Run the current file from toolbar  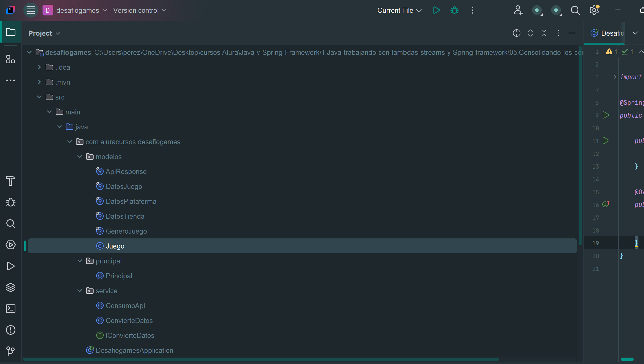(x=436, y=10)
